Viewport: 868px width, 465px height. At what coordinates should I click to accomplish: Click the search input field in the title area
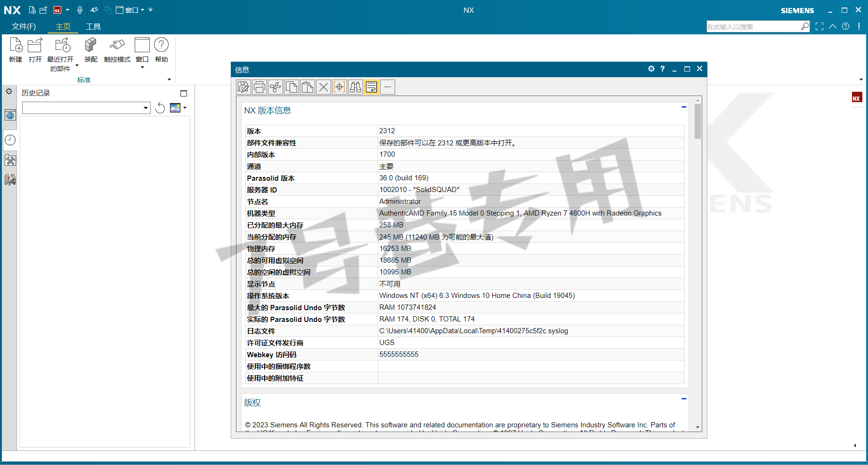coord(753,27)
